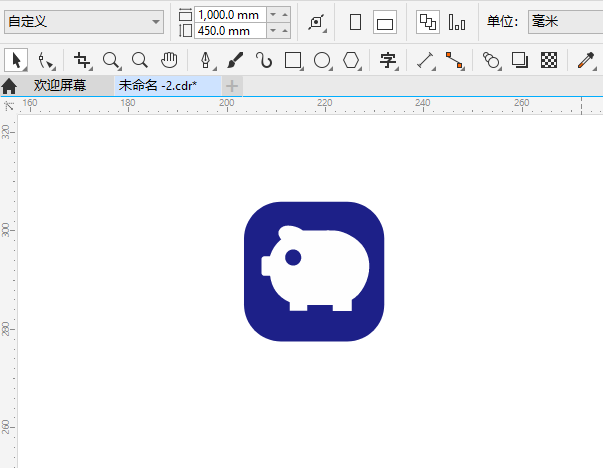Select the Crop tool
Screen dimensions: 603x468
(x=82, y=61)
